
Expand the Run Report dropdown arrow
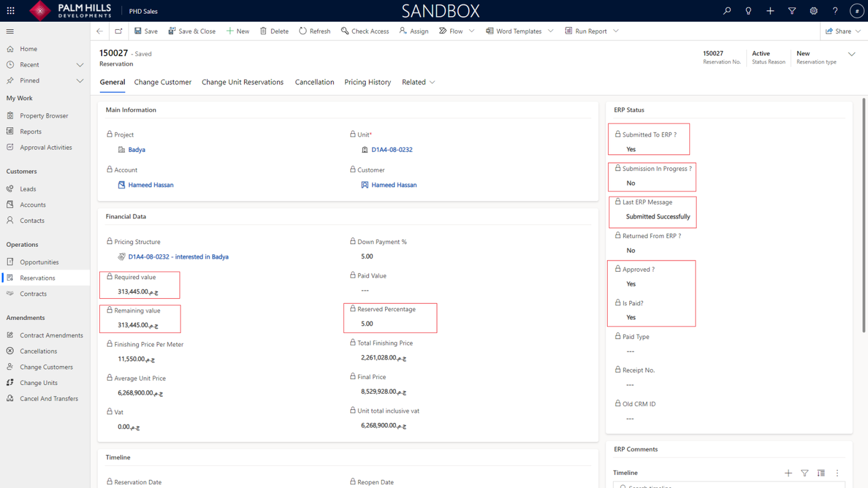pyautogui.click(x=616, y=31)
